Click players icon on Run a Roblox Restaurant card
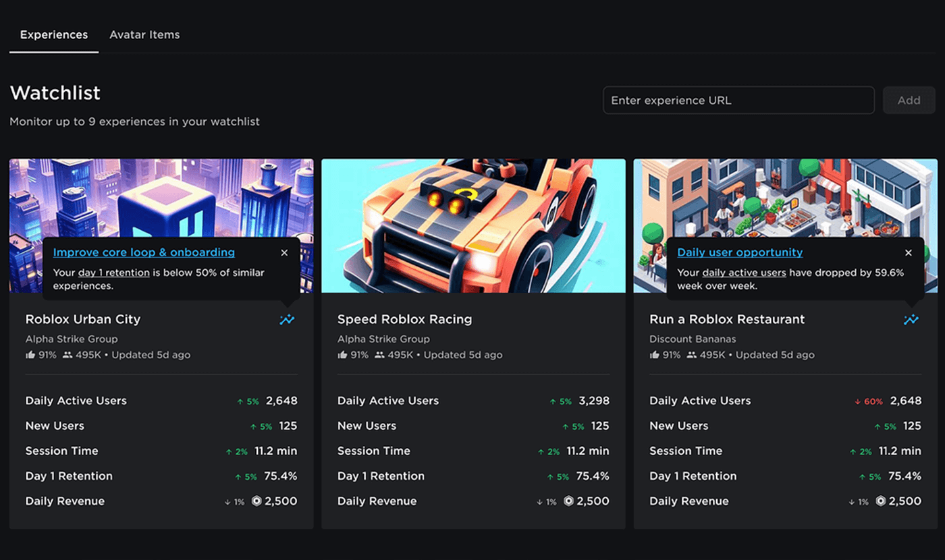The image size is (945, 560). click(692, 355)
